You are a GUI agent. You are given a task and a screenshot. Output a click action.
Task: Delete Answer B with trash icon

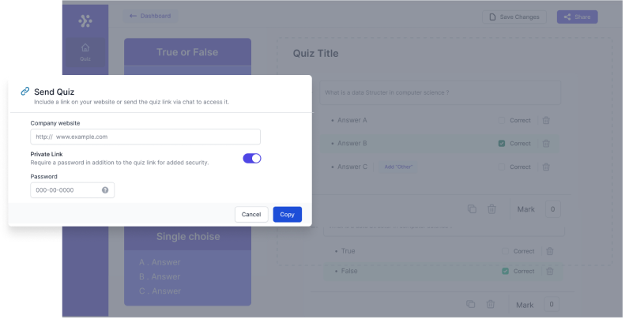[x=545, y=144]
